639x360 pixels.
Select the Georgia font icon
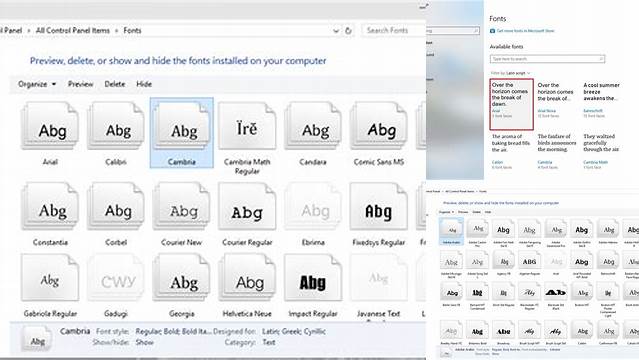tap(182, 278)
